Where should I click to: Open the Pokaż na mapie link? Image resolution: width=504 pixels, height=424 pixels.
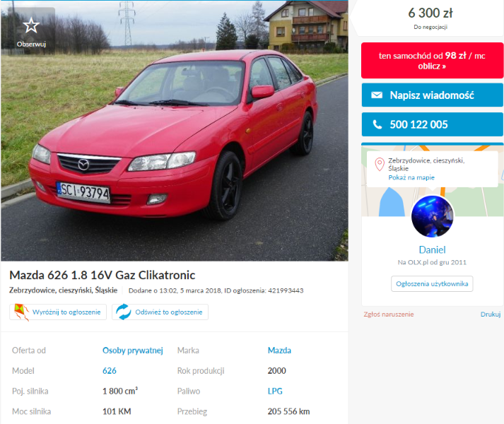pos(411,177)
